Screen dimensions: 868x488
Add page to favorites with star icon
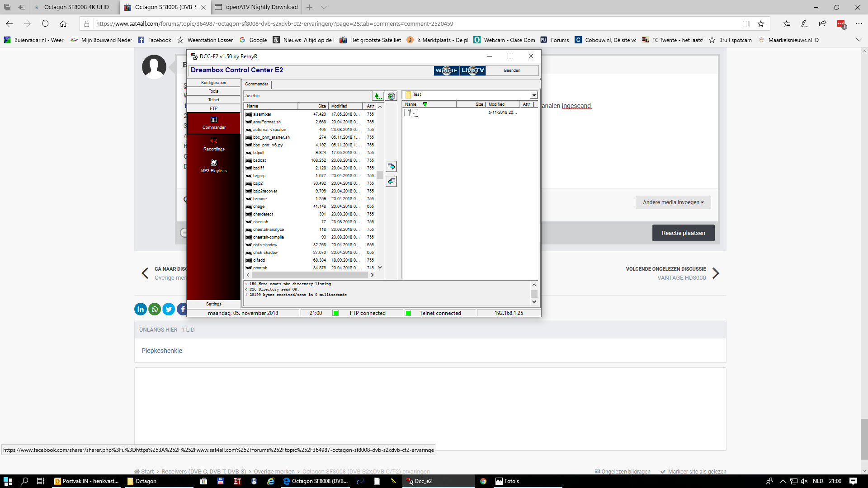click(x=761, y=23)
